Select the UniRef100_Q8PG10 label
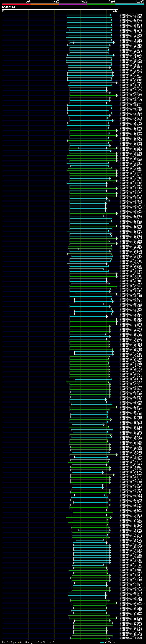Image resolution: width=146 pixels, height=644 pixels. (x=131, y=369)
